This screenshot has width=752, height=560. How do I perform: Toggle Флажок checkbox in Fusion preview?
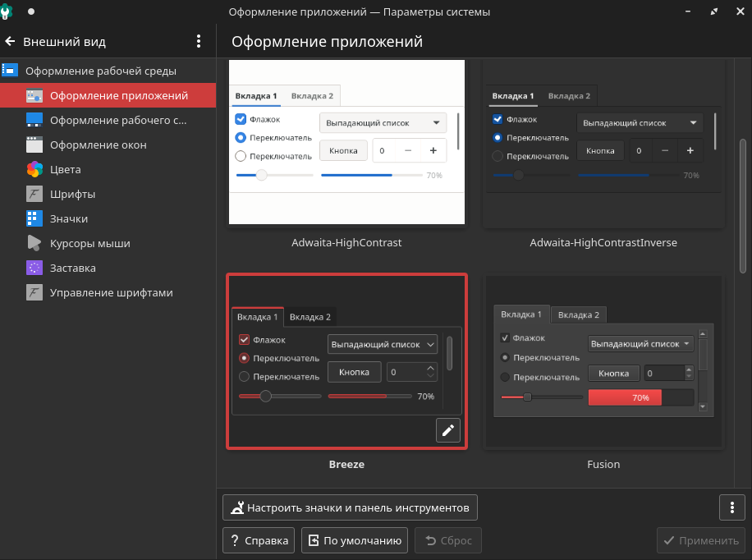[x=505, y=337]
